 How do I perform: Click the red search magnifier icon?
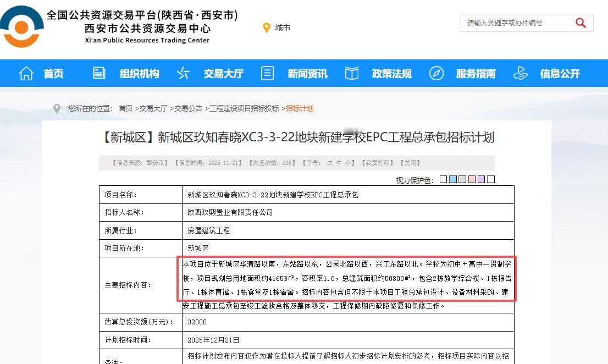[x=581, y=23]
